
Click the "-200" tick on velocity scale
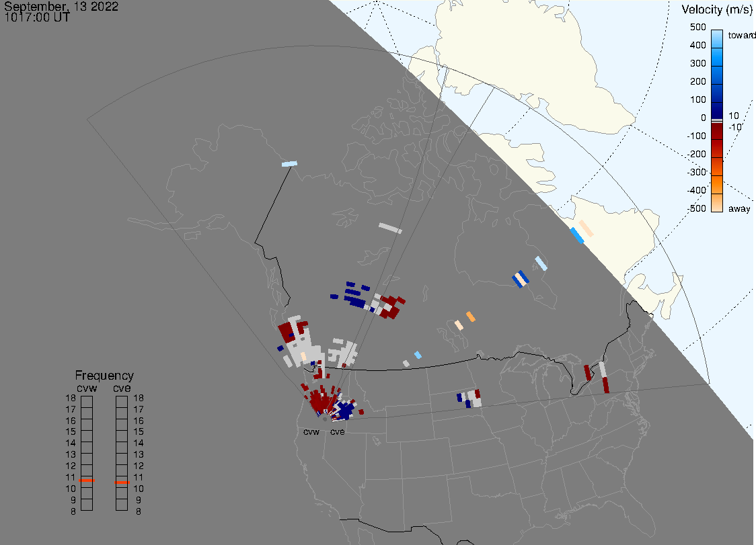click(x=696, y=154)
